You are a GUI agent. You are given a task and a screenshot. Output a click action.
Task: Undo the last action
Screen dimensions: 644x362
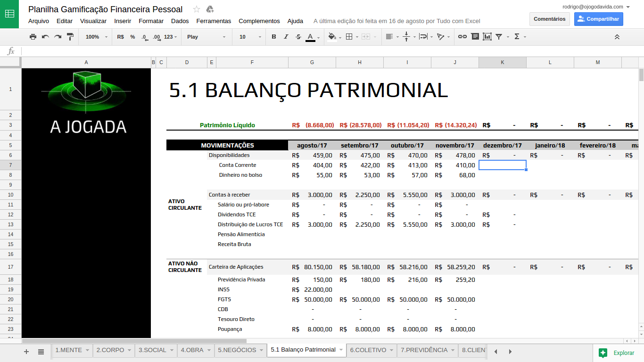click(x=45, y=37)
